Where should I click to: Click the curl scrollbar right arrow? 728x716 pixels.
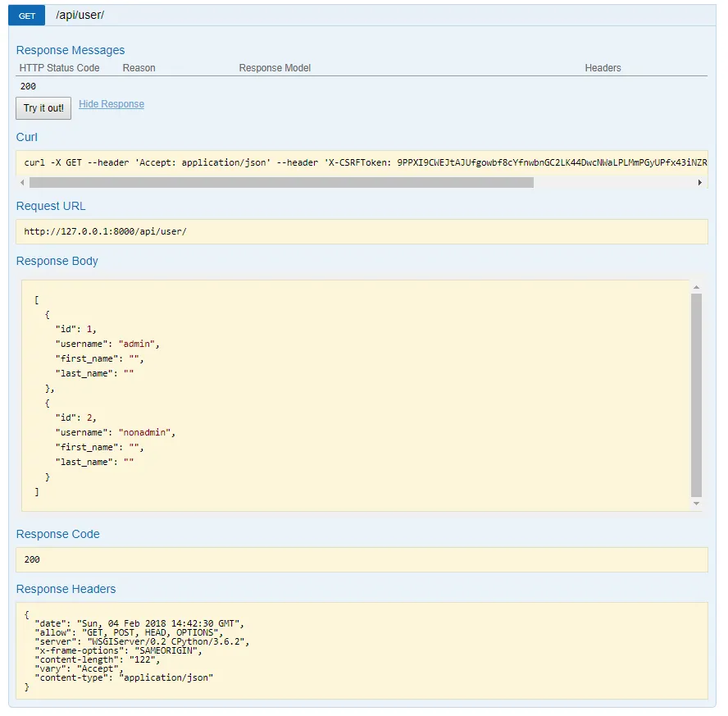699,182
